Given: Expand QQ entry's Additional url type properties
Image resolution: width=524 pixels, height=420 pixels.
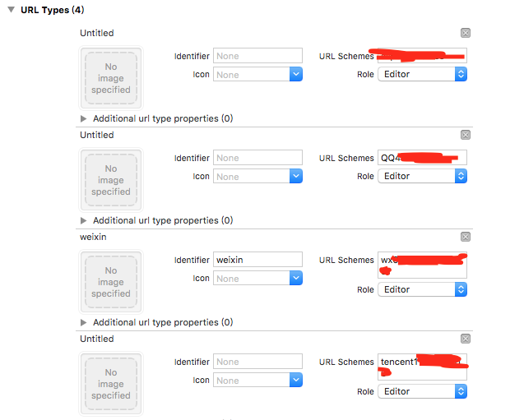Looking at the screenshot, I should (x=84, y=220).
